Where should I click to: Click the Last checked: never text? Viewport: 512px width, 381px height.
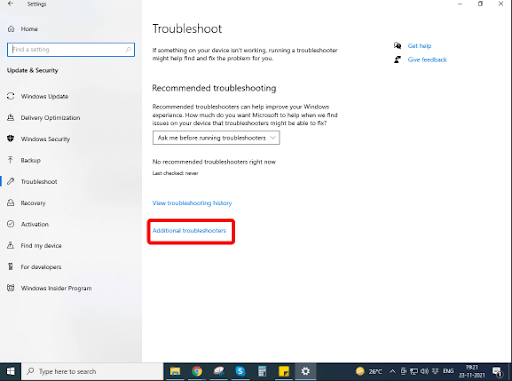pyautogui.click(x=175, y=173)
